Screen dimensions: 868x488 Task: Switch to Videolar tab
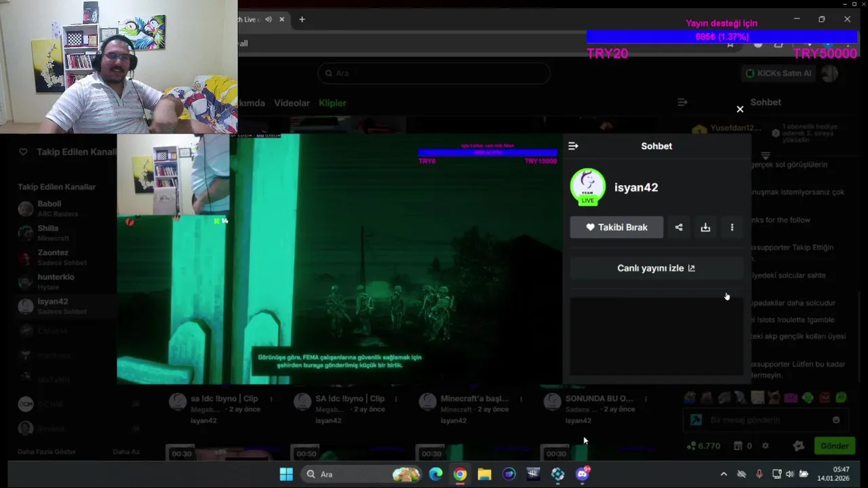tap(292, 103)
